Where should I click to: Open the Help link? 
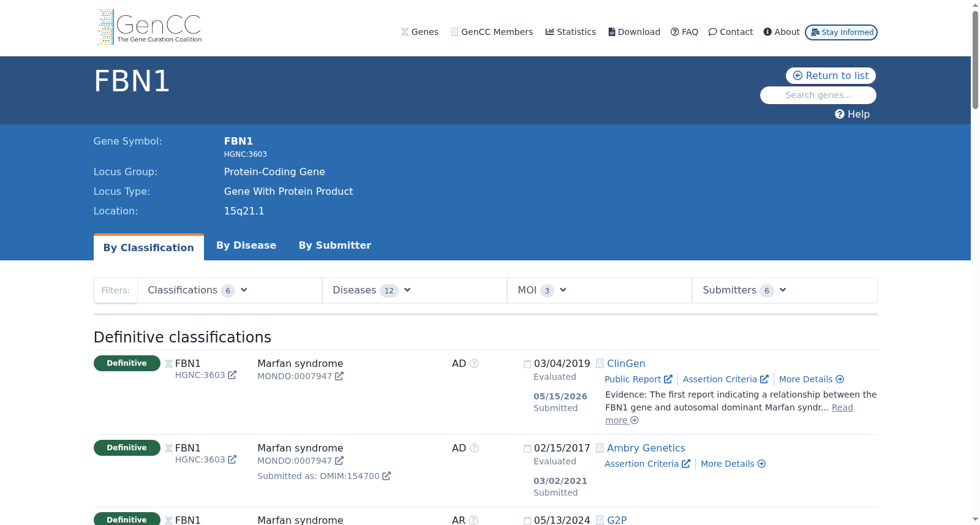852,114
